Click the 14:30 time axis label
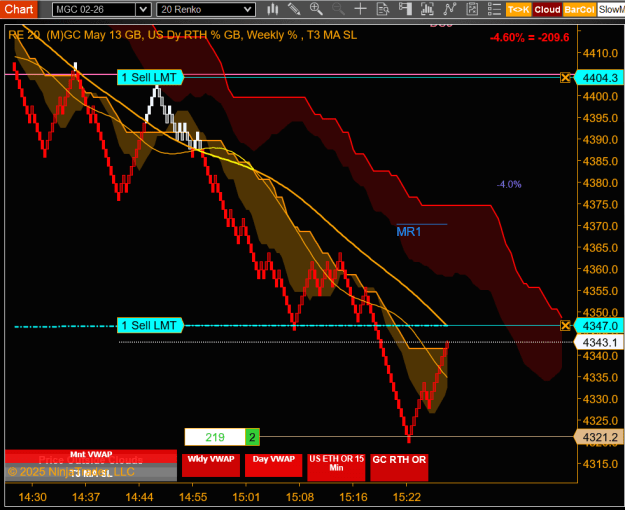This screenshot has width=625, height=510. point(33,497)
